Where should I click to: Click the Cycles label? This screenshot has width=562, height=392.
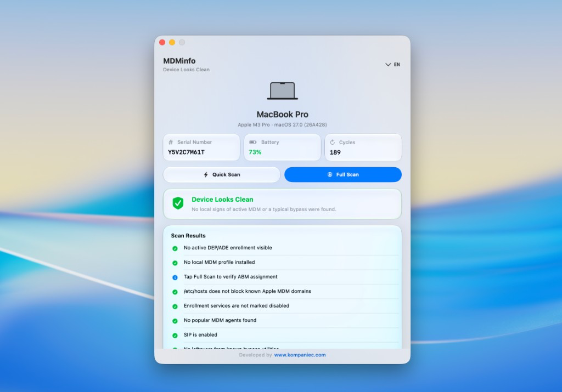(x=347, y=143)
